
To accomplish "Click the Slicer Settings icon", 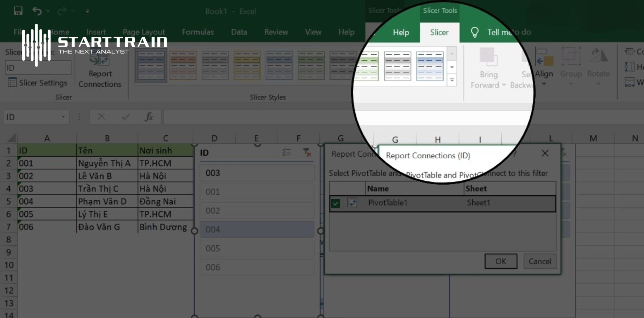I will pos(12,82).
